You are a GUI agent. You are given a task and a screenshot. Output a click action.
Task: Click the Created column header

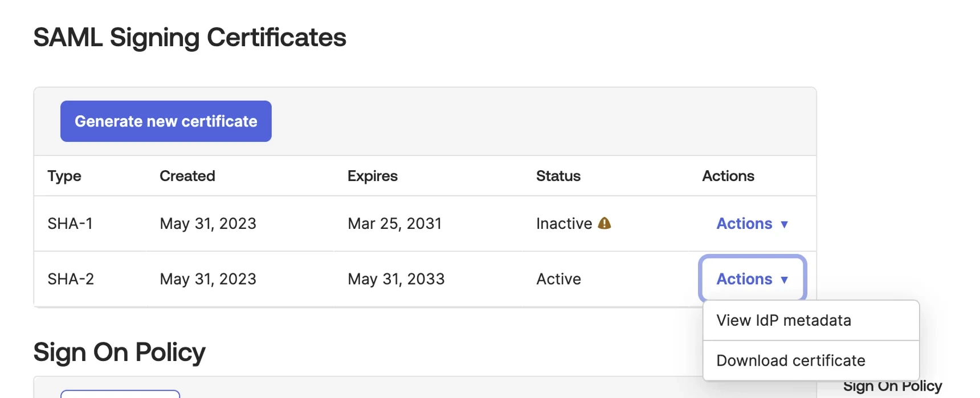coord(187,176)
